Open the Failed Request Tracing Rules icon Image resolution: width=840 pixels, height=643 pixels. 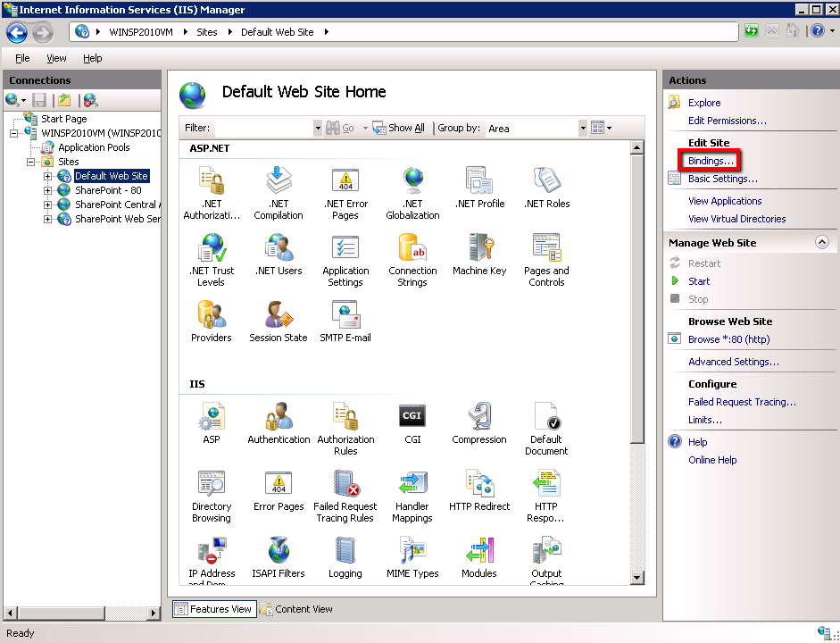click(x=345, y=496)
